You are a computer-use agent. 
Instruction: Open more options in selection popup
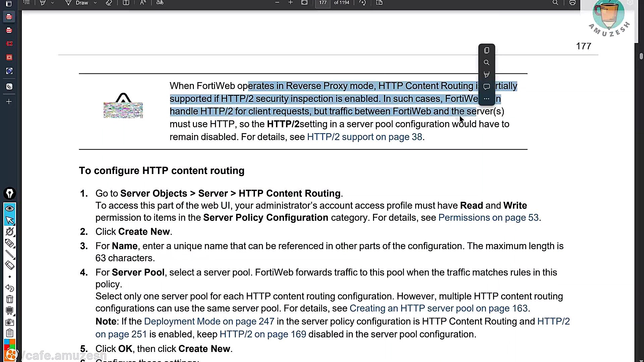point(487,99)
